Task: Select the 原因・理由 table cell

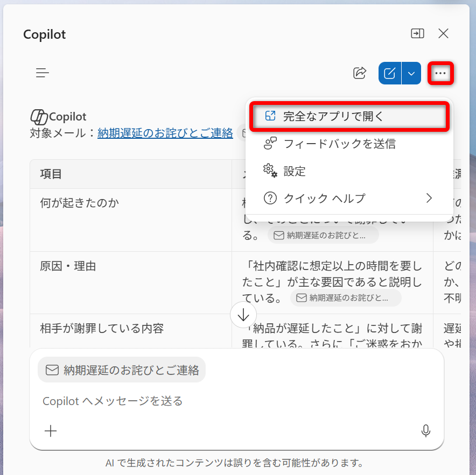Action: [131, 283]
